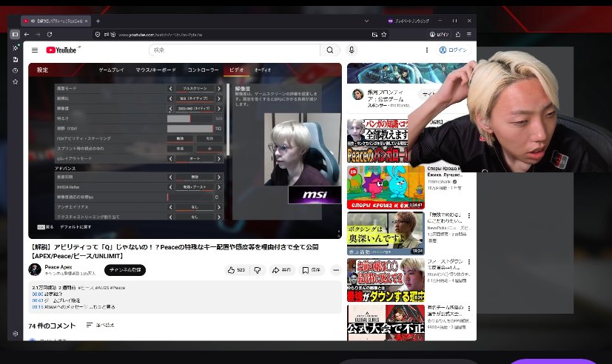This screenshot has width=612, height=364.
Task: Open the history clock icon in left sidebar
Action: coord(16,70)
